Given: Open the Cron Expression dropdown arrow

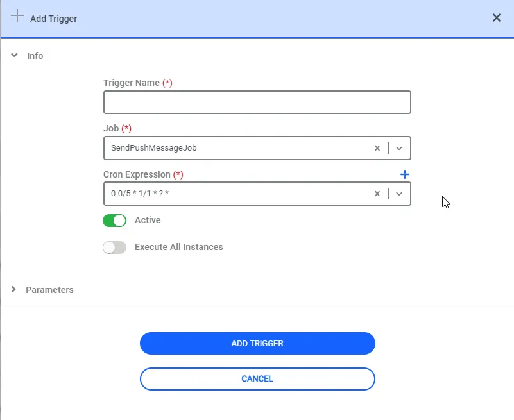Looking at the screenshot, I should (x=398, y=194).
